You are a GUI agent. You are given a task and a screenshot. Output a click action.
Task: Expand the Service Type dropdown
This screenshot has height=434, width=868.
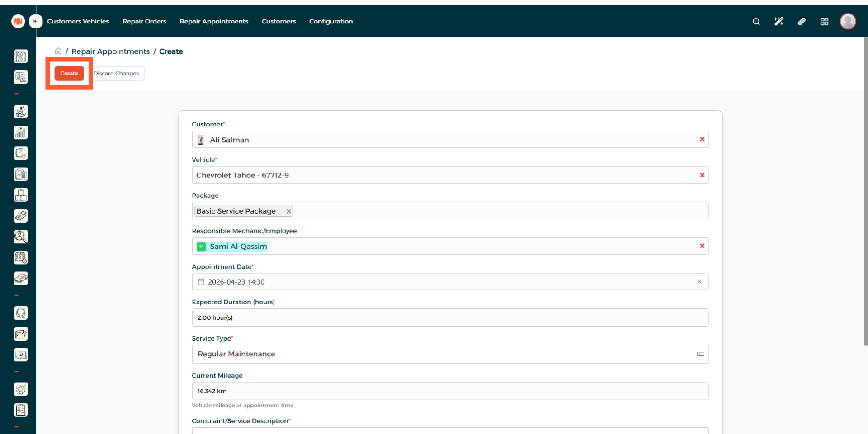[x=449, y=354]
